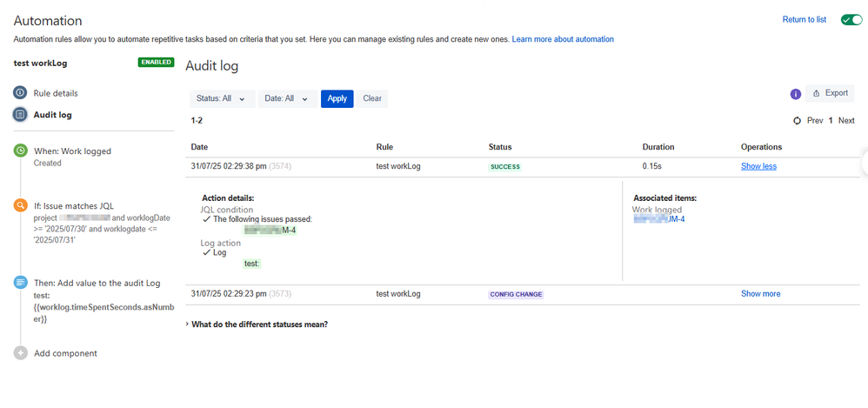868x408 pixels.
Task: Click the Work logged trigger clock icon
Action: coord(21,150)
